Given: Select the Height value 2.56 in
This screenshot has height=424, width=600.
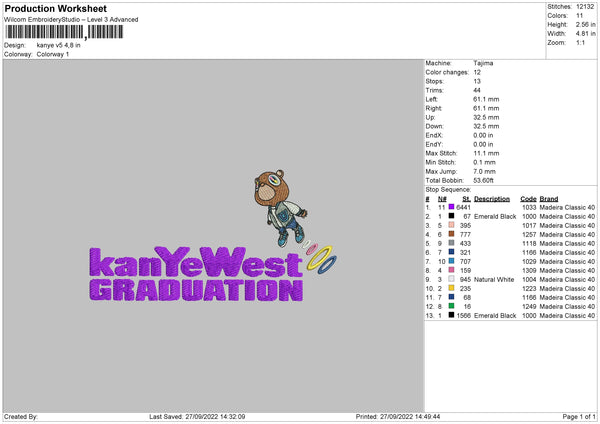Looking at the screenshot, I should click(585, 24).
